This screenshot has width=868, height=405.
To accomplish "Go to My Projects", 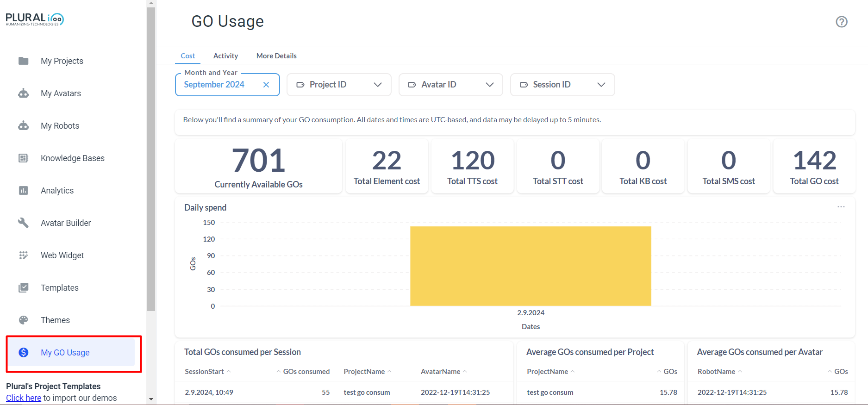I will pyautogui.click(x=62, y=61).
